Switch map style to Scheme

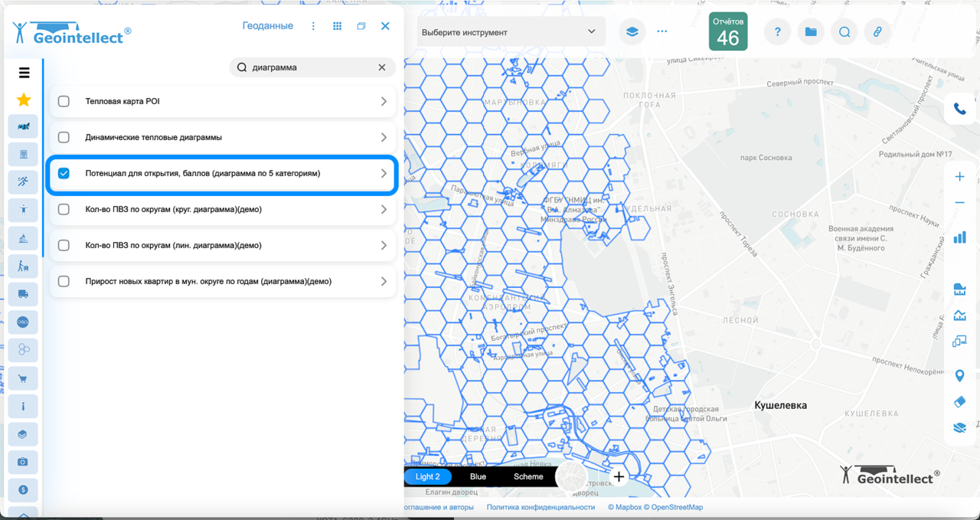pyautogui.click(x=528, y=476)
